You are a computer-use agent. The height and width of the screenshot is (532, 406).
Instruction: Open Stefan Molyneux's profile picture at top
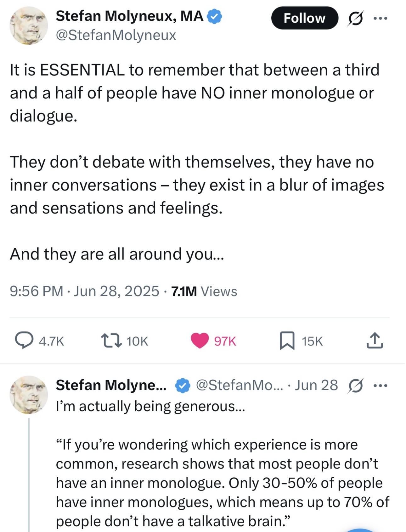29,25
